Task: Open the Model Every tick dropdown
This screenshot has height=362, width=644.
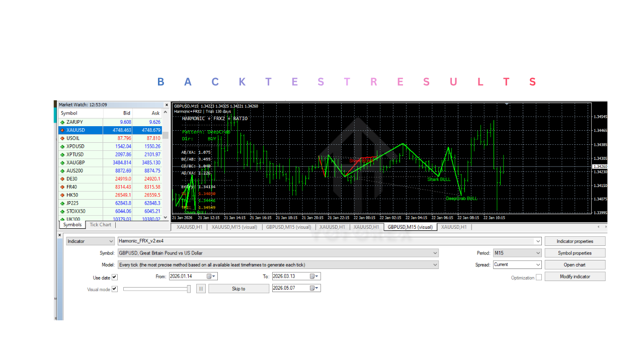Action: [x=277, y=264]
